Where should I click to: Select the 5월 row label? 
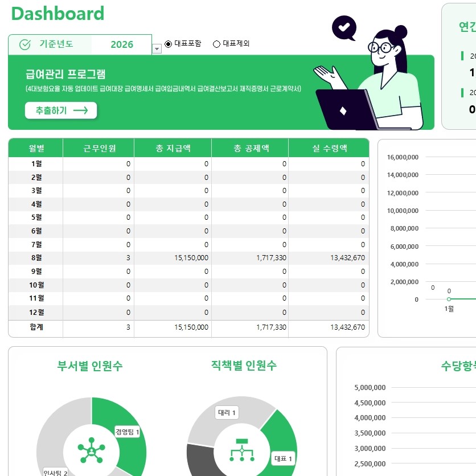tap(36, 218)
